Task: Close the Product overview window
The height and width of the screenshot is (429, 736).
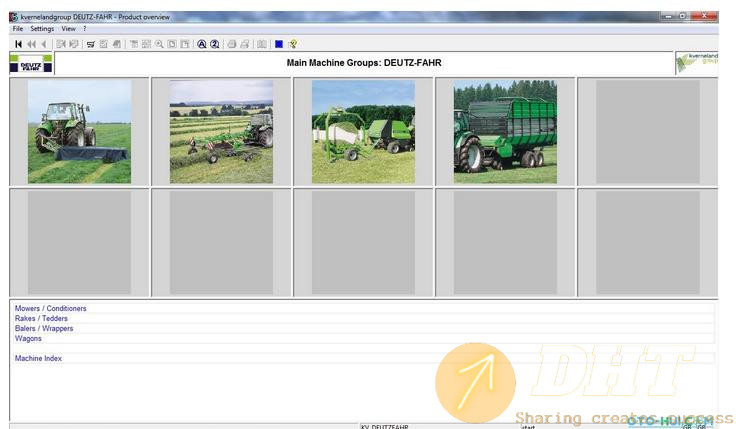Action: (704, 16)
